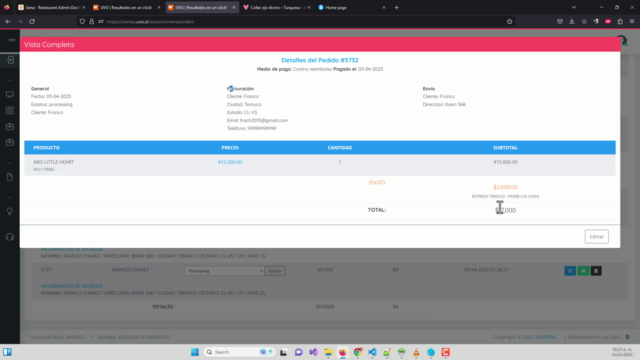Image resolution: width=640 pixels, height=360 pixels.
Task: Open Visual Studio Code from taskbar
Action: pyautogui.click(x=372, y=352)
